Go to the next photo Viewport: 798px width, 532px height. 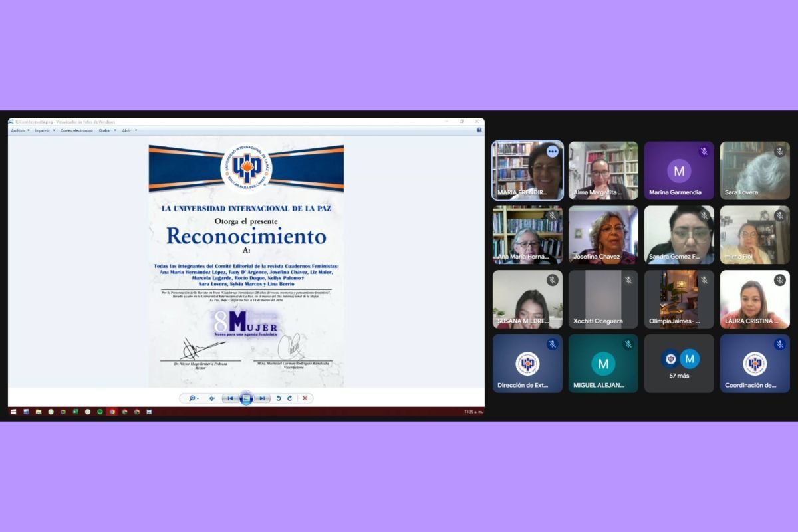point(263,398)
